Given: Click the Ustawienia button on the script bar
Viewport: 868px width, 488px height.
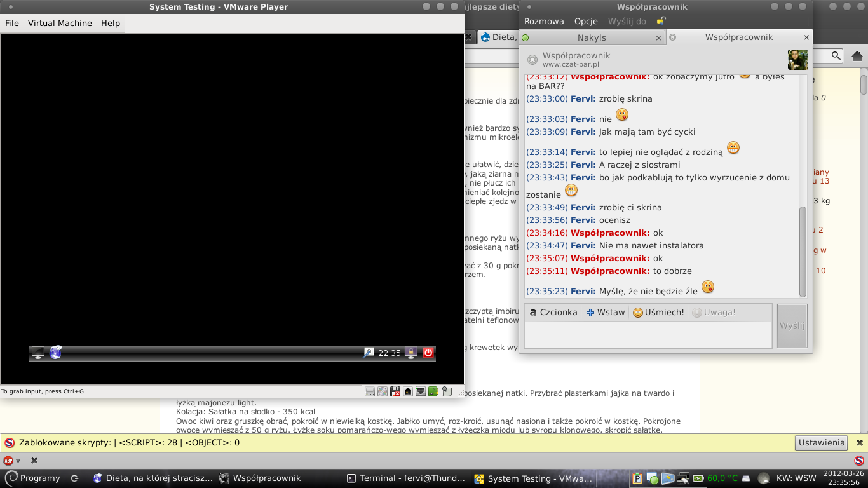Looking at the screenshot, I should click(821, 443).
